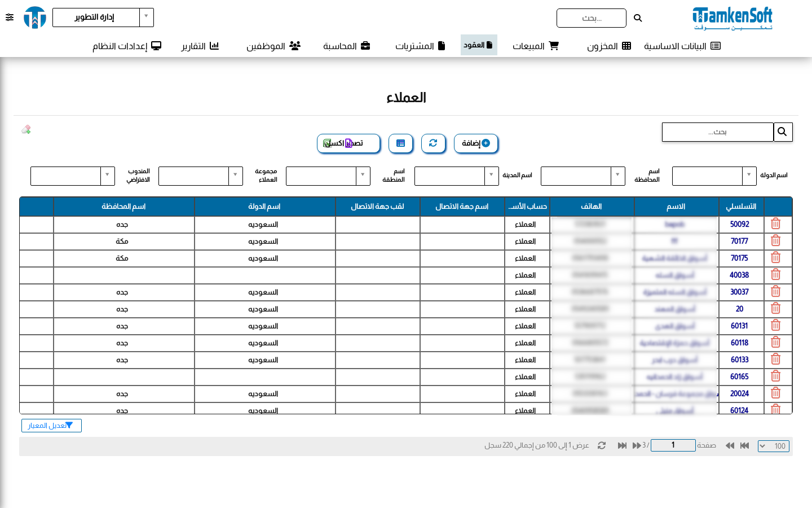The width and height of the screenshot is (812, 508).
Task: Delete customer row 20024 with trash icon
Action: 776,393
